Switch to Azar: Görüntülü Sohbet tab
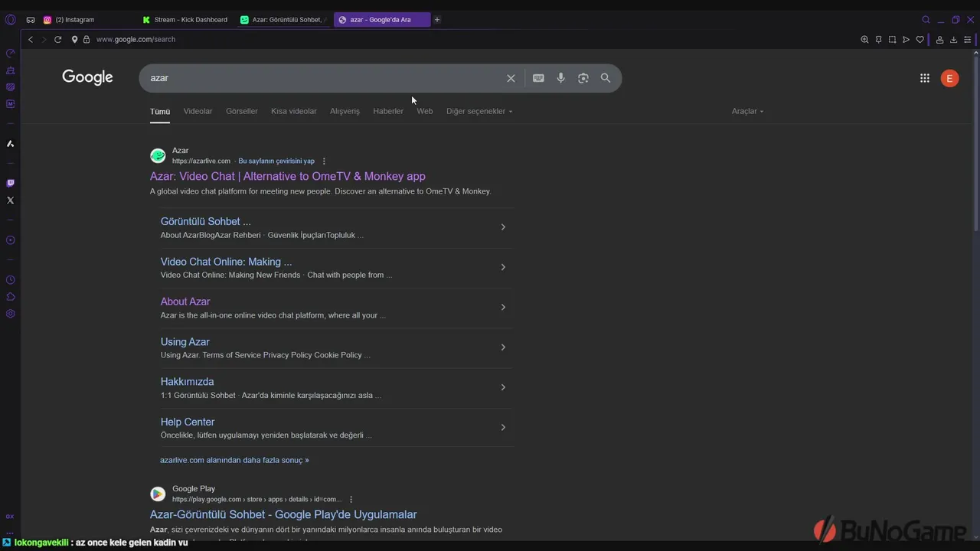This screenshot has height=551, width=980. point(283,19)
